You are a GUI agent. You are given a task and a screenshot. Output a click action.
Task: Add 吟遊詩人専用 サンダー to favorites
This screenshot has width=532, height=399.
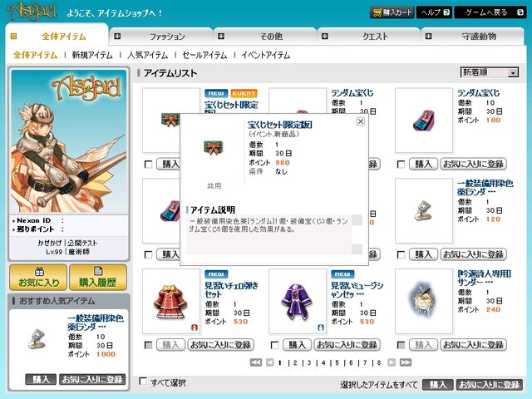[473, 345]
